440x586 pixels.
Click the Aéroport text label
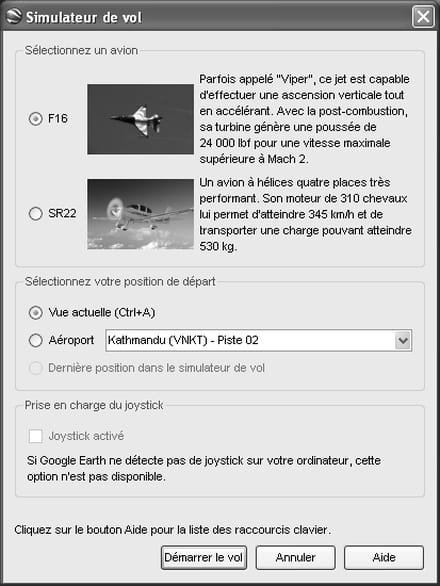(x=71, y=340)
